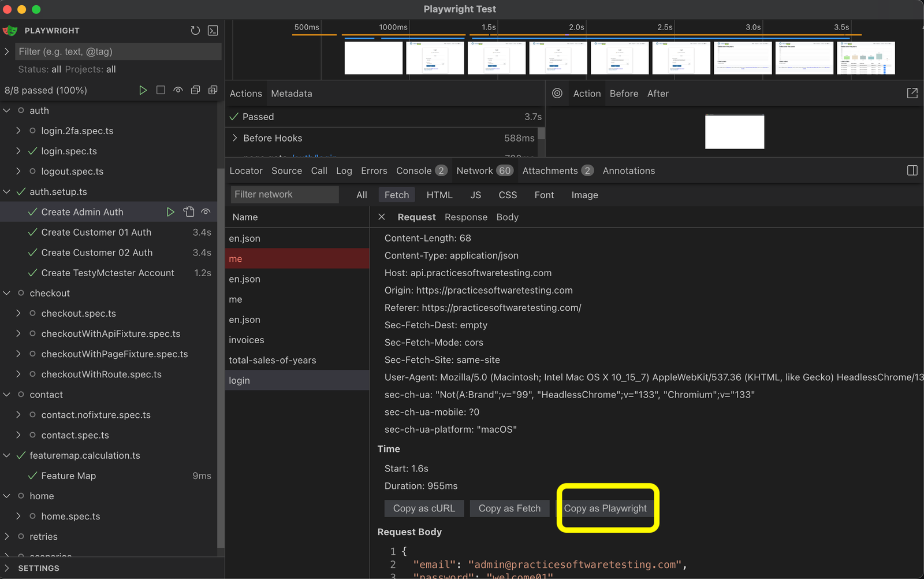Filter requests with the Fetch button

coord(396,195)
